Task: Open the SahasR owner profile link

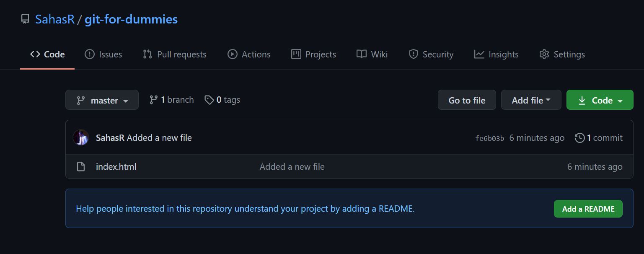Action: point(55,19)
